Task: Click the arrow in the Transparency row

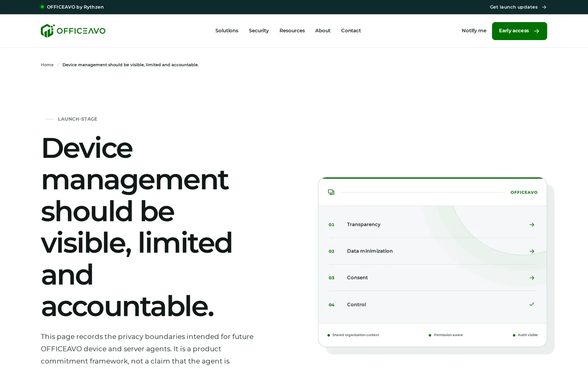Action: coord(532,224)
